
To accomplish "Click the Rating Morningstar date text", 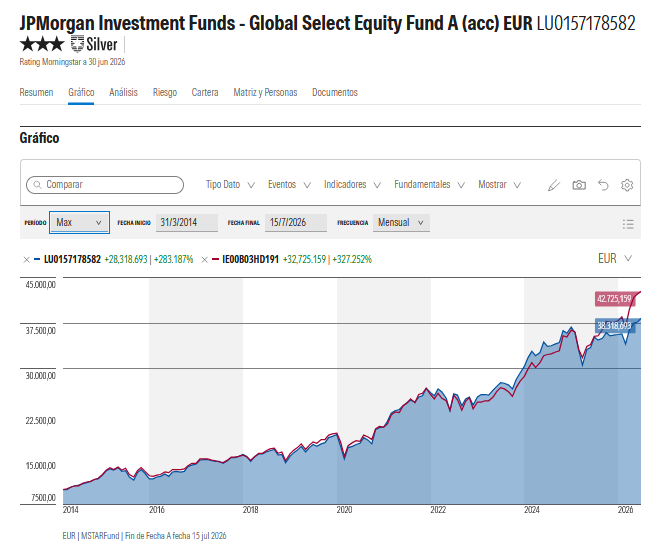I will click(72, 62).
